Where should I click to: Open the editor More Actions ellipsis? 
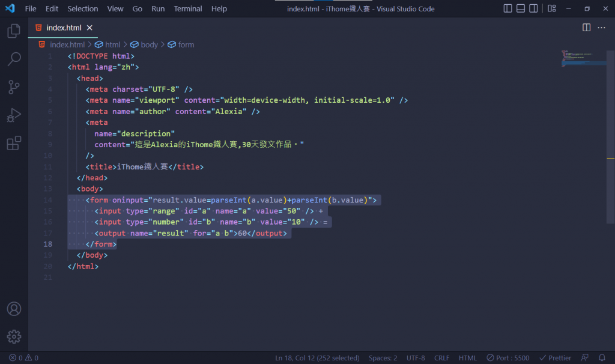601,28
